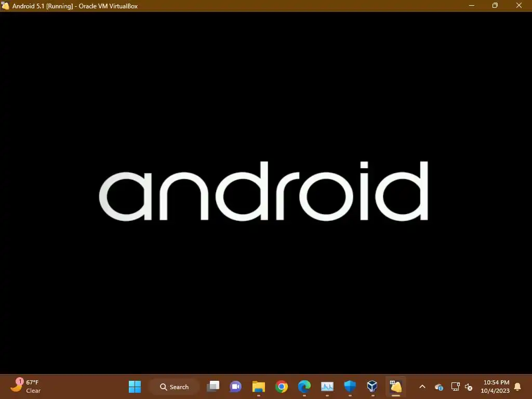Image resolution: width=532 pixels, height=399 pixels.
Task: Launch Google Chrome from the taskbar
Action: tap(281, 387)
